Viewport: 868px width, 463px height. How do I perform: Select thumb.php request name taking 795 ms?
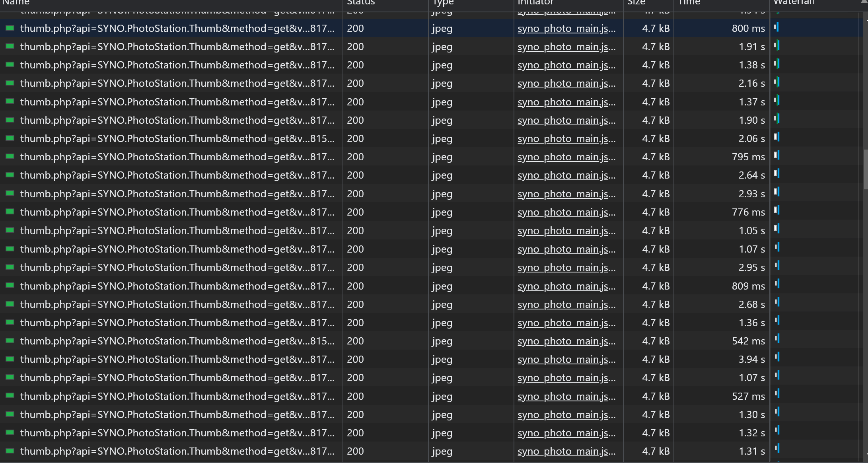[x=177, y=157]
